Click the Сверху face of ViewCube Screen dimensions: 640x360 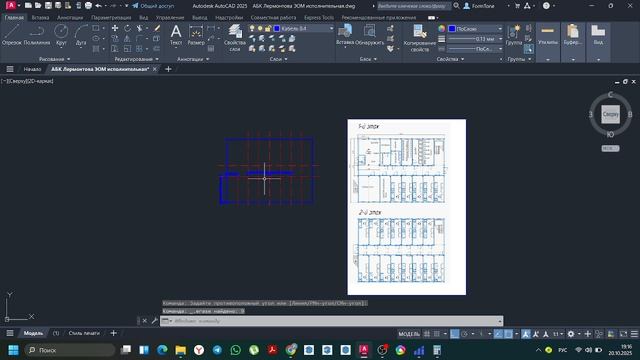click(x=610, y=114)
